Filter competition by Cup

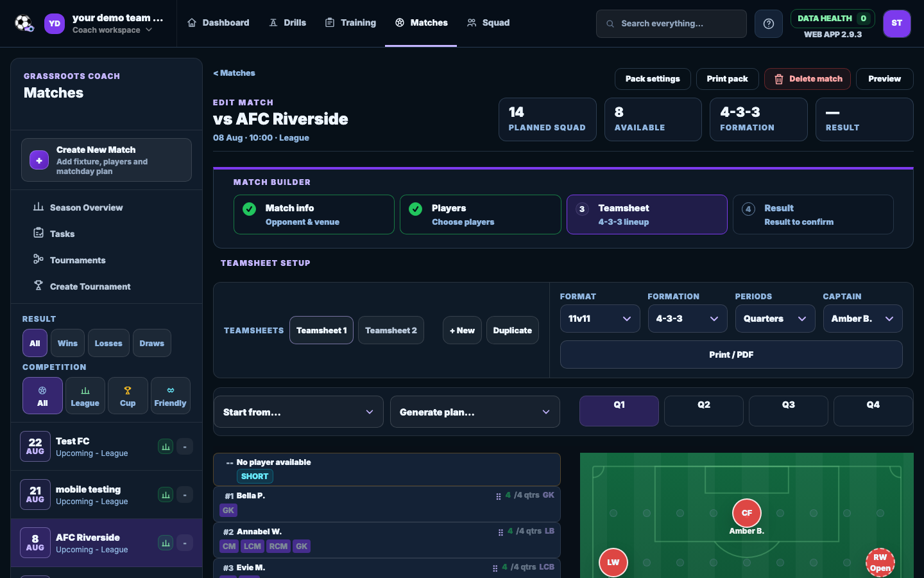(x=128, y=396)
